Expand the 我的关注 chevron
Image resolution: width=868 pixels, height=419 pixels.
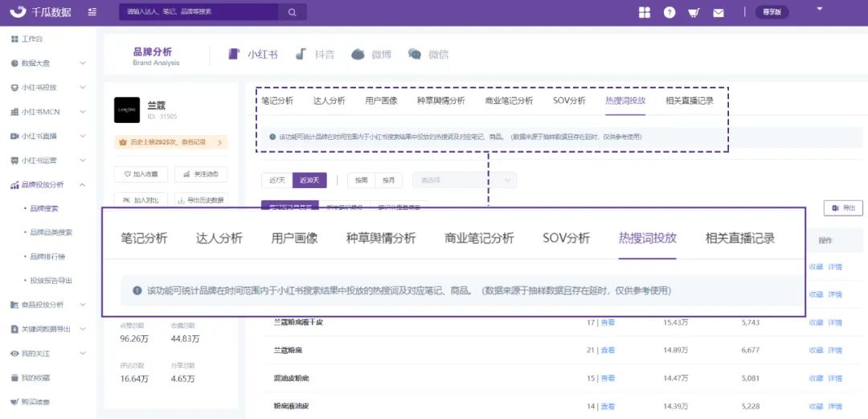(x=83, y=353)
